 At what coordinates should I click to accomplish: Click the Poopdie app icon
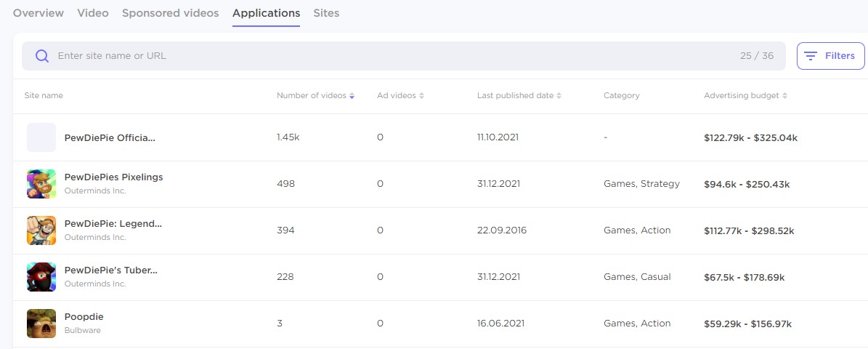tap(41, 324)
